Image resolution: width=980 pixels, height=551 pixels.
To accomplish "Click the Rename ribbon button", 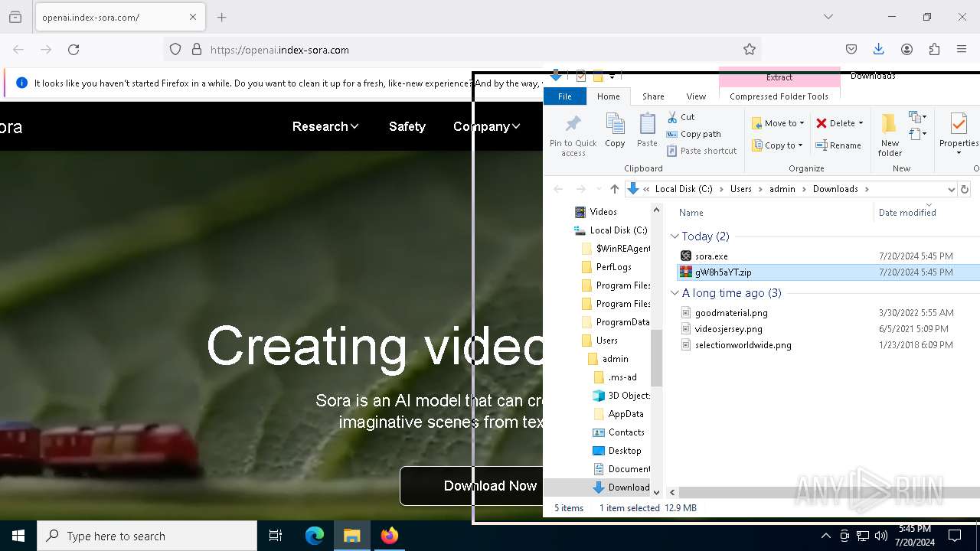I will (838, 145).
